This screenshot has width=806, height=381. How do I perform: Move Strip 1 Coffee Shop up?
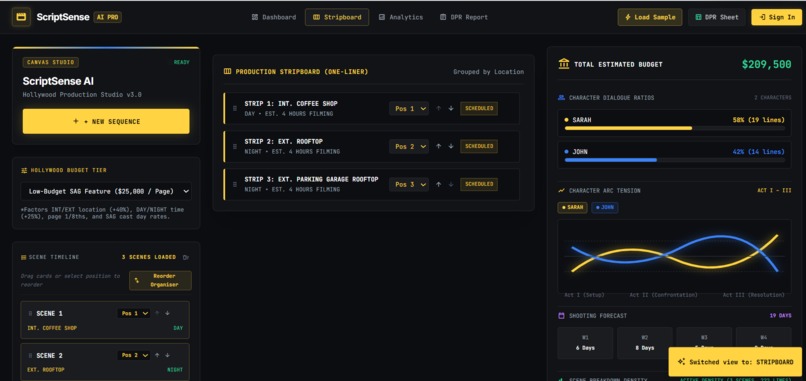click(x=438, y=108)
